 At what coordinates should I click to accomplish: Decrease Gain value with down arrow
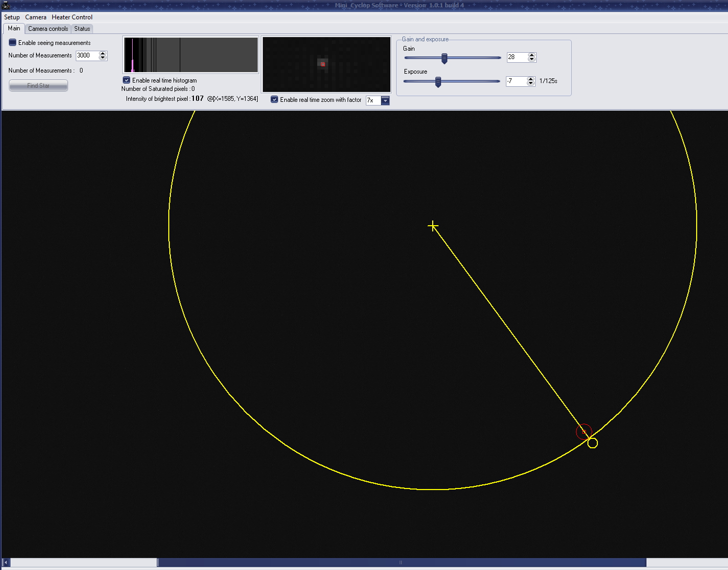(x=532, y=59)
